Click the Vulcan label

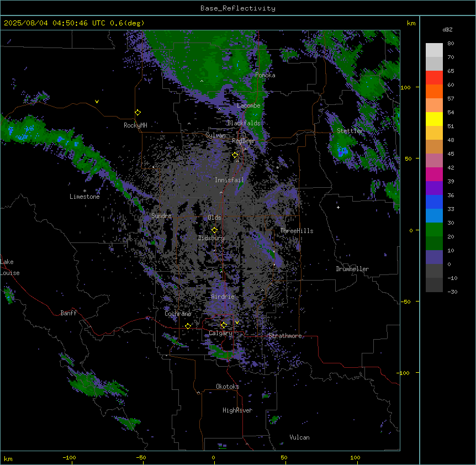300,437
